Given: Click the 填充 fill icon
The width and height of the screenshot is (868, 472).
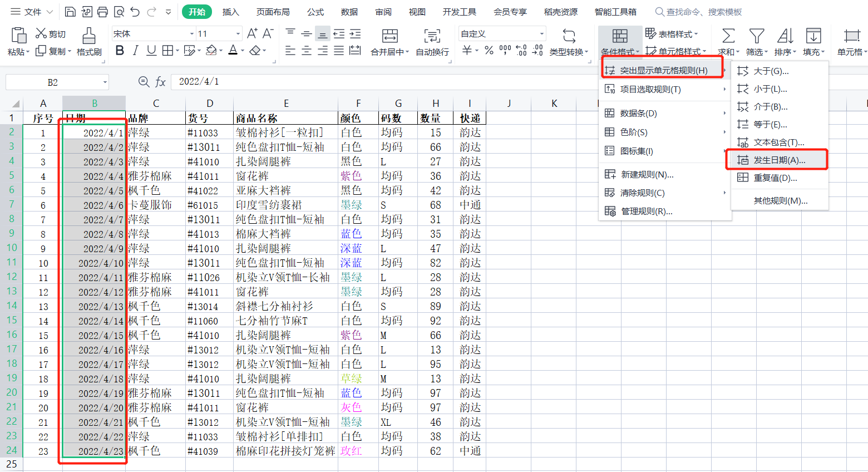Looking at the screenshot, I should 813,36.
